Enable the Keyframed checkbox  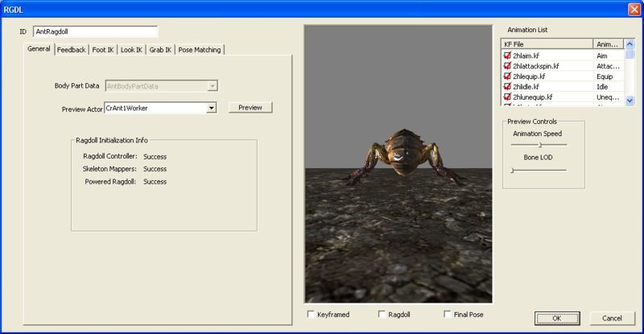click(x=311, y=314)
